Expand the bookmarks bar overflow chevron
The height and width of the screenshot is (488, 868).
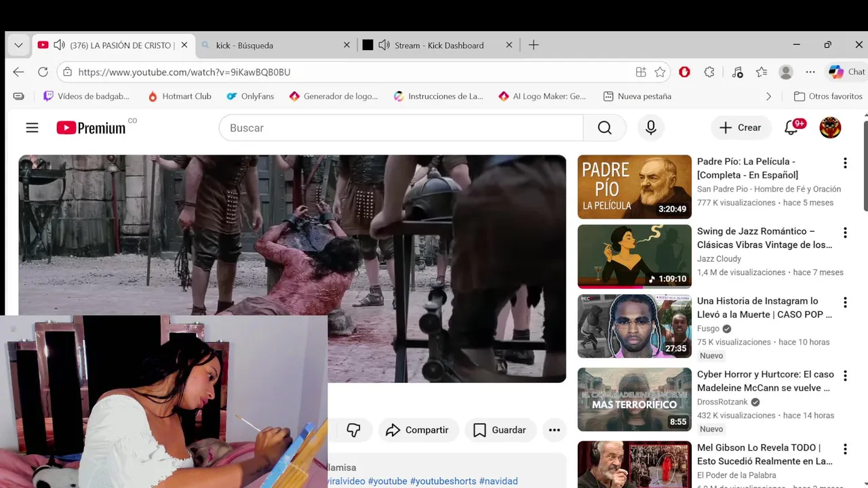(768, 96)
